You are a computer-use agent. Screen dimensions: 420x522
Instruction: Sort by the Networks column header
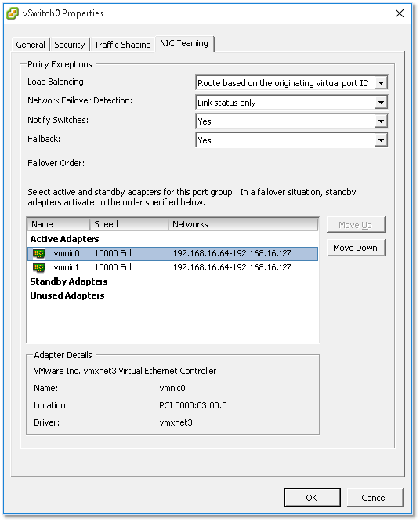[x=243, y=224]
